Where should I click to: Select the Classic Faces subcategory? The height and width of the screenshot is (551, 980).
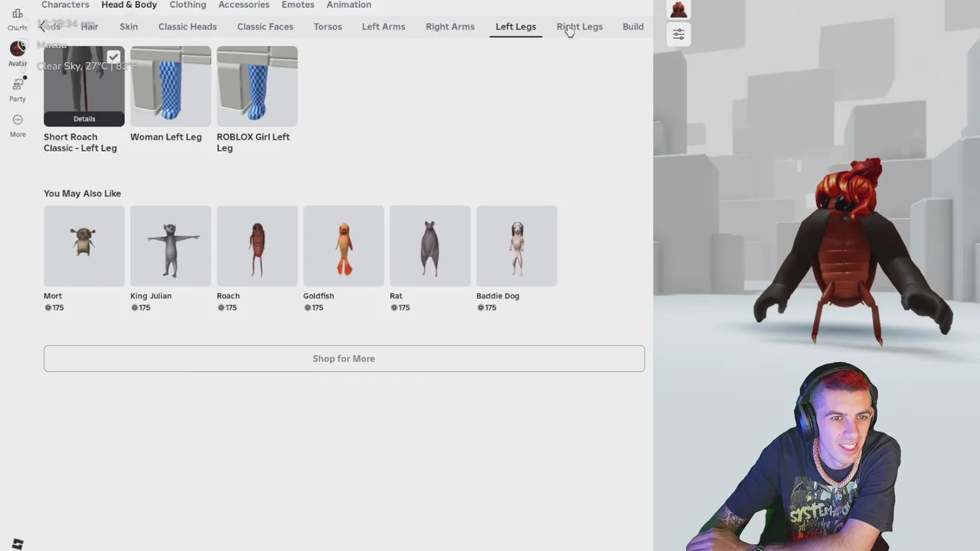[x=265, y=27]
